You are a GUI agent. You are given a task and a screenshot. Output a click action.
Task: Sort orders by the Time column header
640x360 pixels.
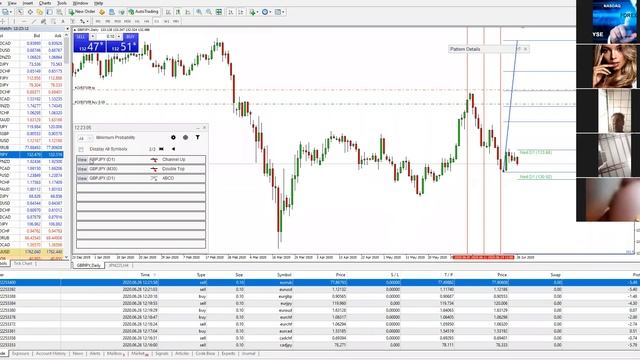pyautogui.click(x=144, y=275)
